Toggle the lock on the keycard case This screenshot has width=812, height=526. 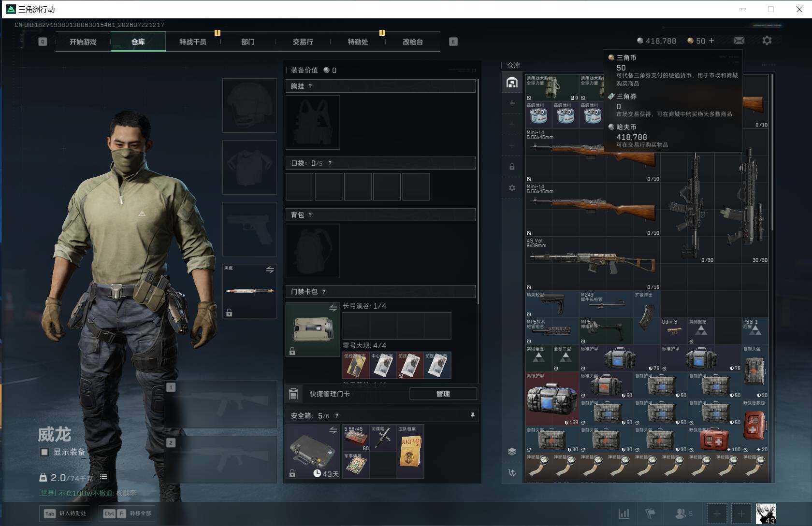(292, 351)
